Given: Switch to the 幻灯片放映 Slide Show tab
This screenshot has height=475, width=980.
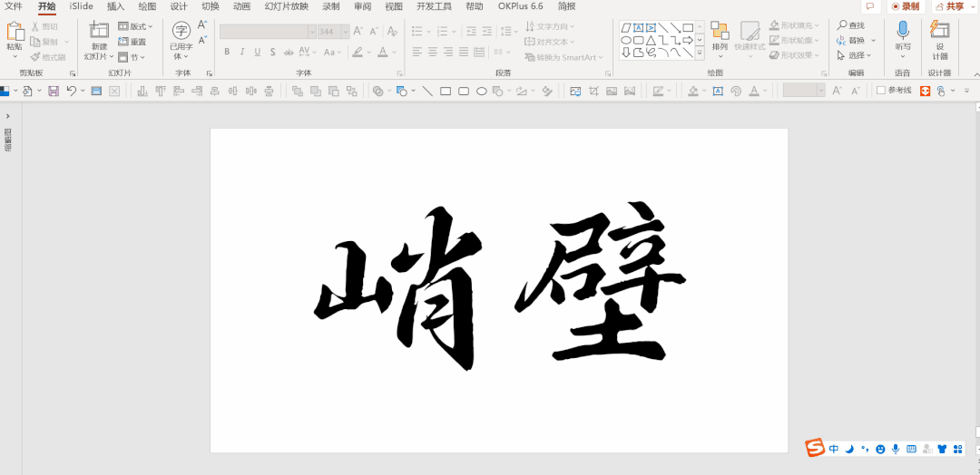Looking at the screenshot, I should pos(286,6).
